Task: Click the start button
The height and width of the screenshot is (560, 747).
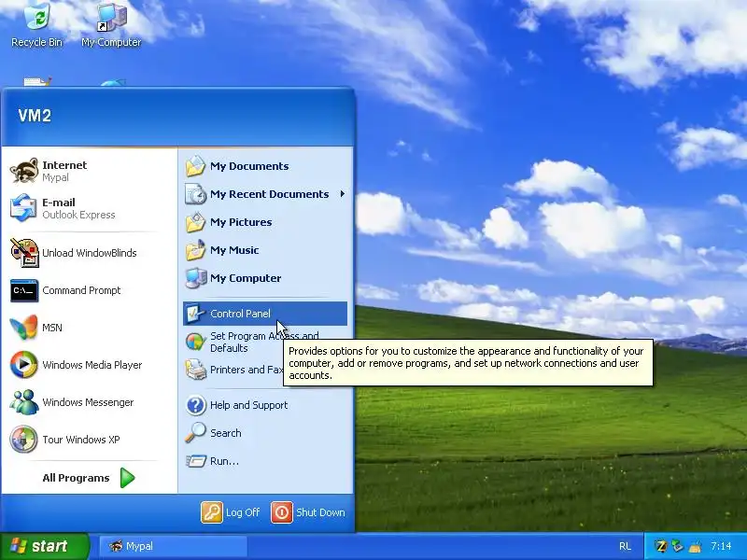Action: click(44, 546)
